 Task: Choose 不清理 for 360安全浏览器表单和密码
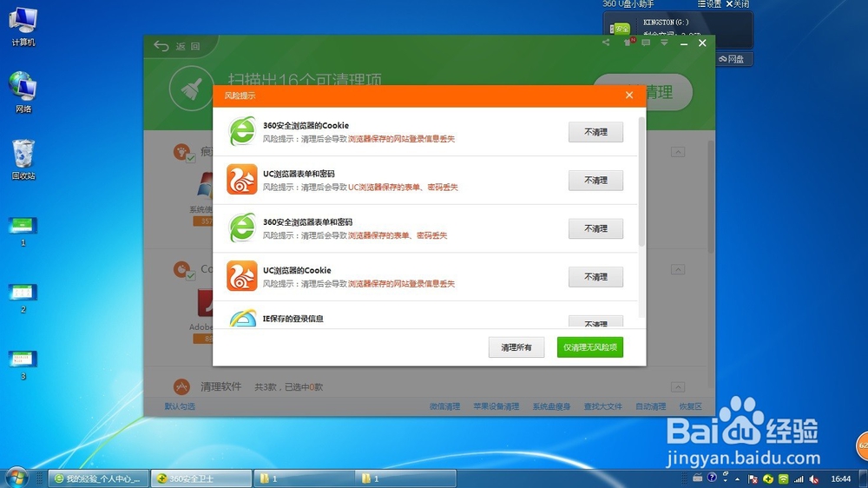(595, 228)
